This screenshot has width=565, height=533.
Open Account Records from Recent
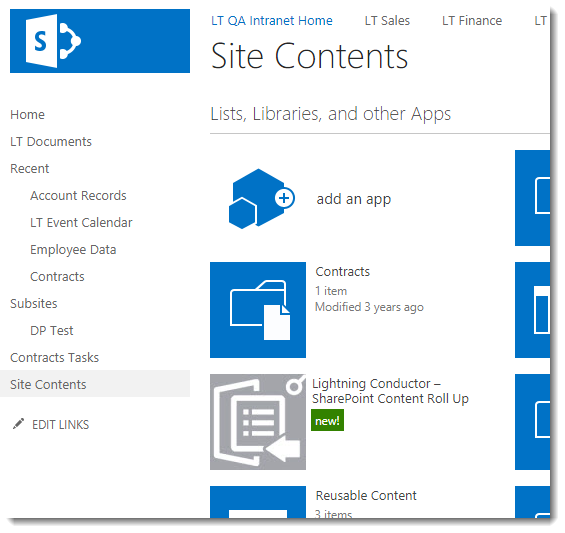[78, 196]
